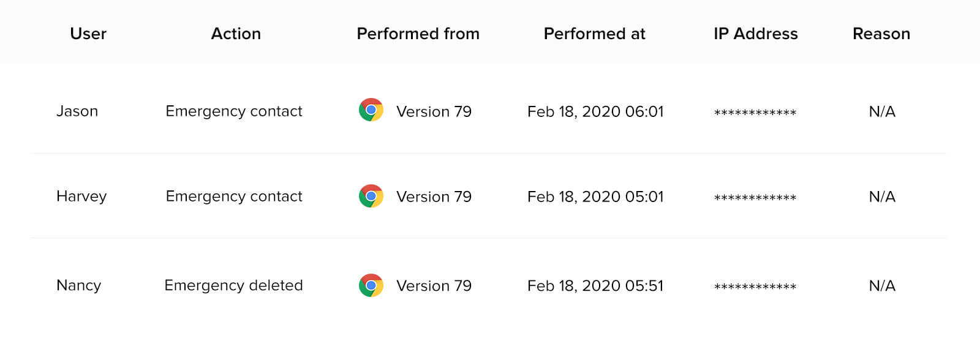Click Jason's Emergency contact action
The height and width of the screenshot is (341, 980).
coord(234,111)
